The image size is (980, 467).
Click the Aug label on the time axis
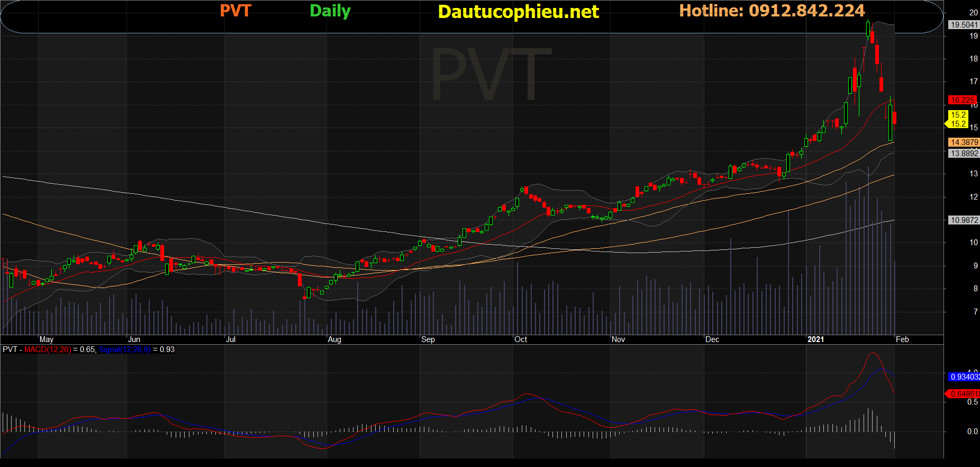pos(334,339)
